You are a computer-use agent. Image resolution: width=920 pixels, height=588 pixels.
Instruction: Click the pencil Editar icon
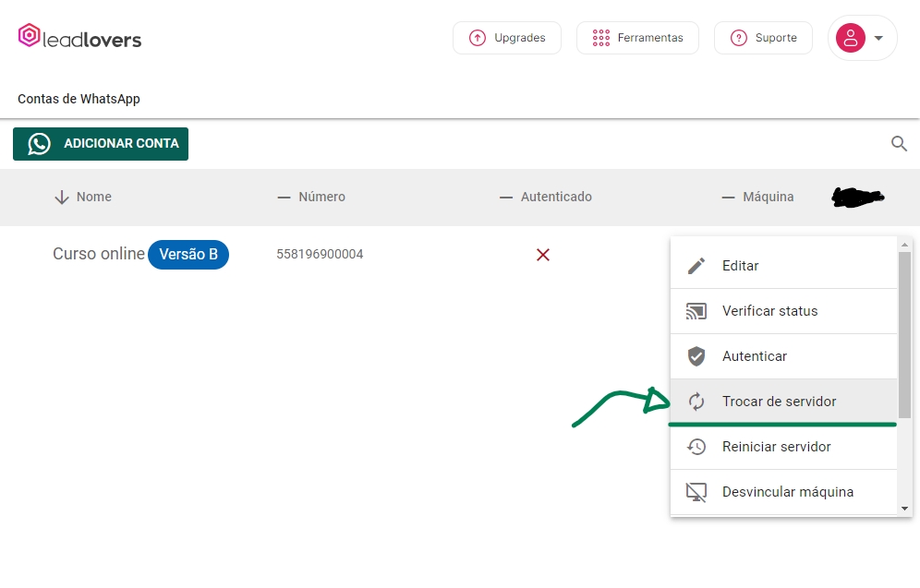tap(696, 266)
